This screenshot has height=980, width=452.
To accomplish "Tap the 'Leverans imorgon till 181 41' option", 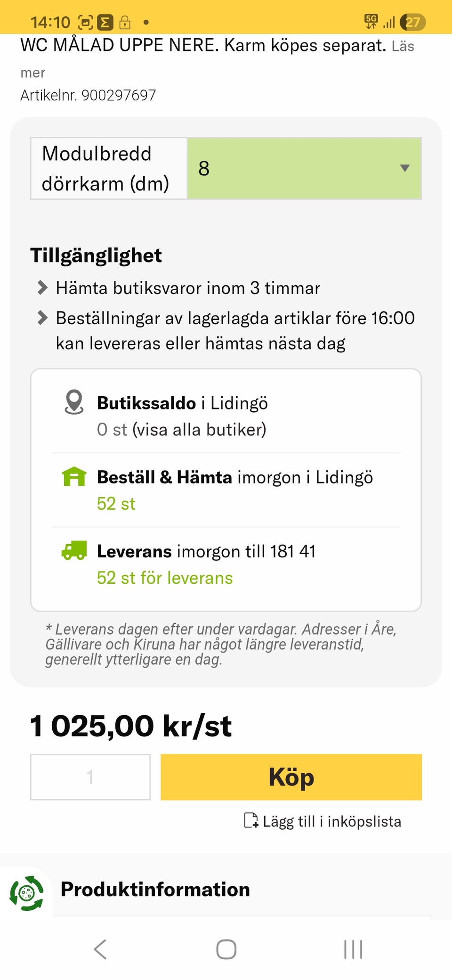I will pyautogui.click(x=206, y=551).
